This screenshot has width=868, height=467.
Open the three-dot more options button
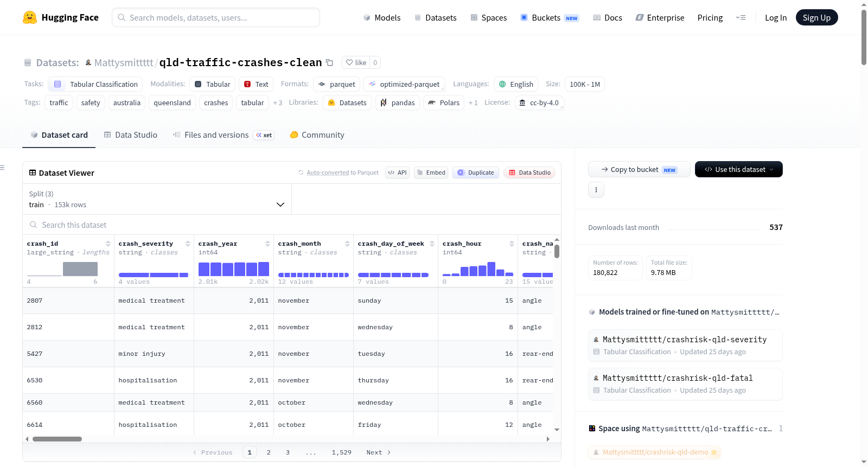(596, 190)
